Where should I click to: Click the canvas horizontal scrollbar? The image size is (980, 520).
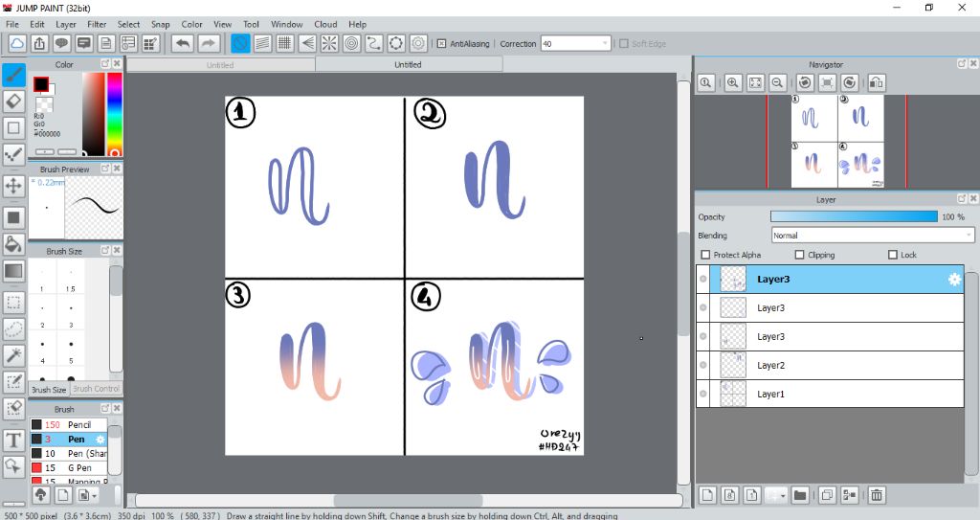[408, 501]
